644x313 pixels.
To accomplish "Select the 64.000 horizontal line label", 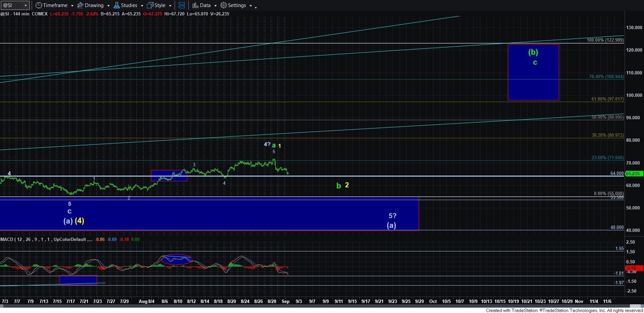I will click(x=617, y=173).
